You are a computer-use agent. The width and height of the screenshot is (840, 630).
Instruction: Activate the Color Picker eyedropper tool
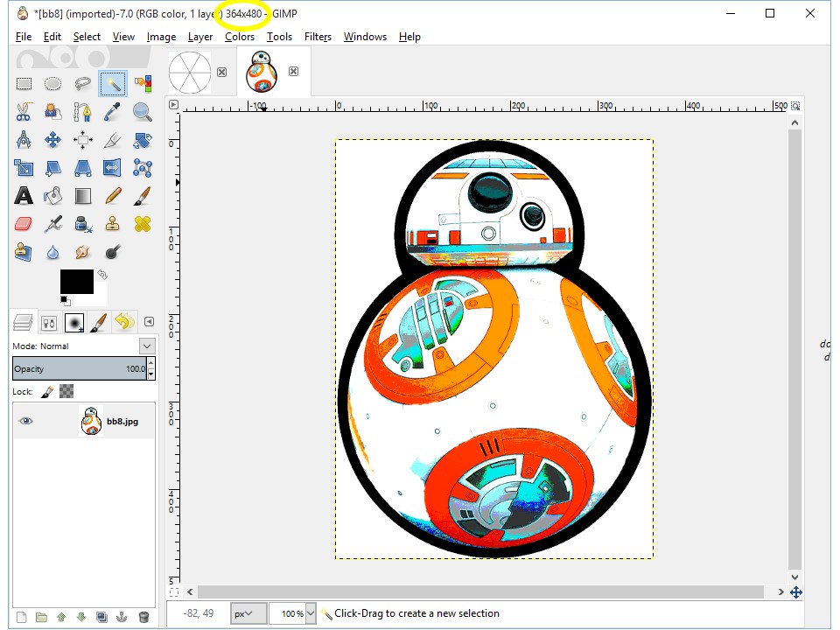tap(112, 112)
